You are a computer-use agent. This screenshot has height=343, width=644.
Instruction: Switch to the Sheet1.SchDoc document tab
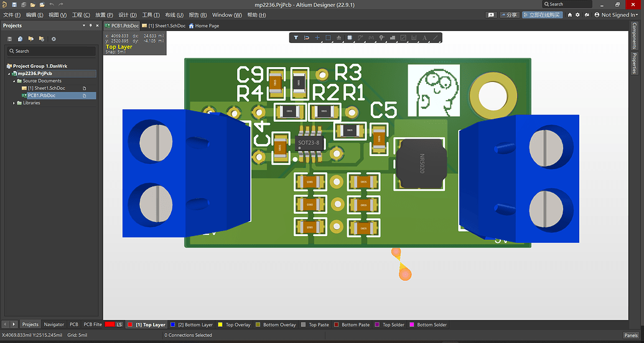point(164,25)
